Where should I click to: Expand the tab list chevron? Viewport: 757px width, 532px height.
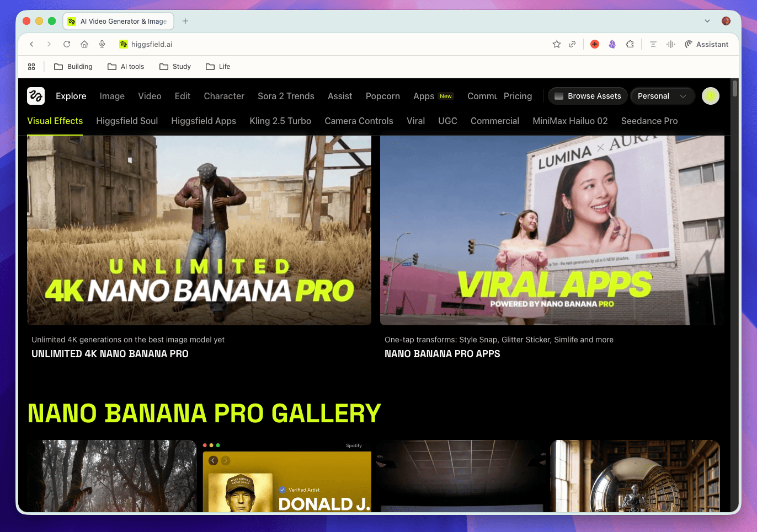coord(707,21)
